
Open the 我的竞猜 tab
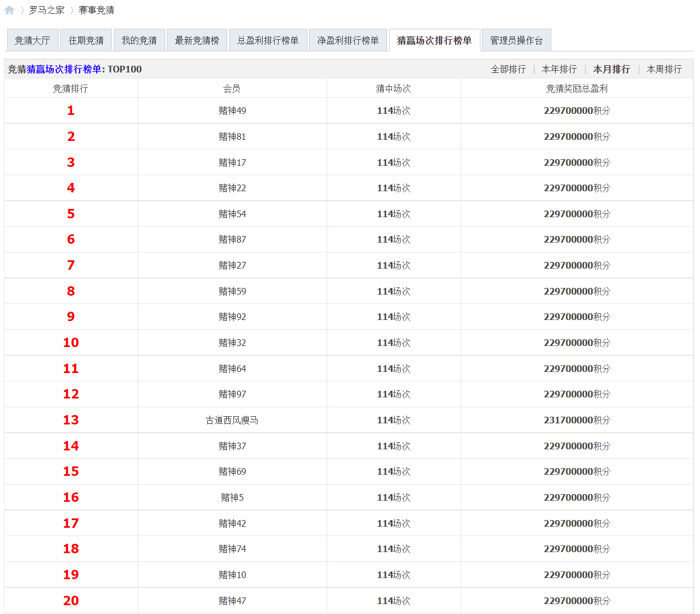pyautogui.click(x=139, y=40)
